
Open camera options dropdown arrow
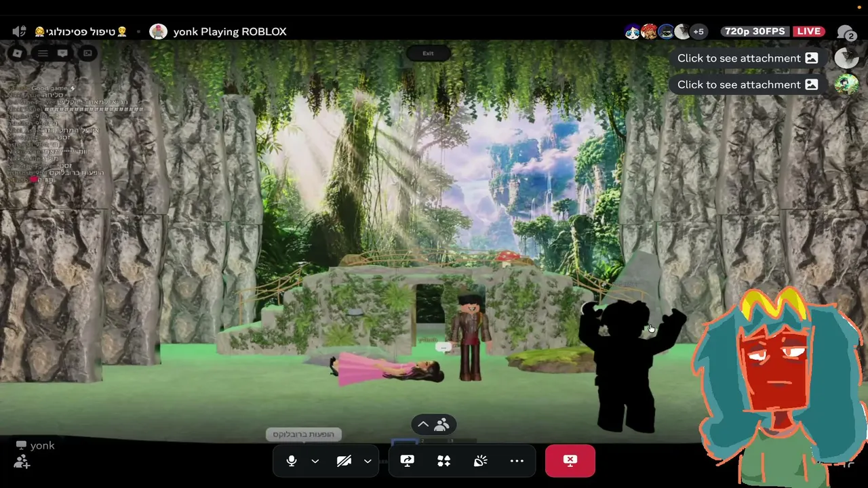(x=368, y=461)
